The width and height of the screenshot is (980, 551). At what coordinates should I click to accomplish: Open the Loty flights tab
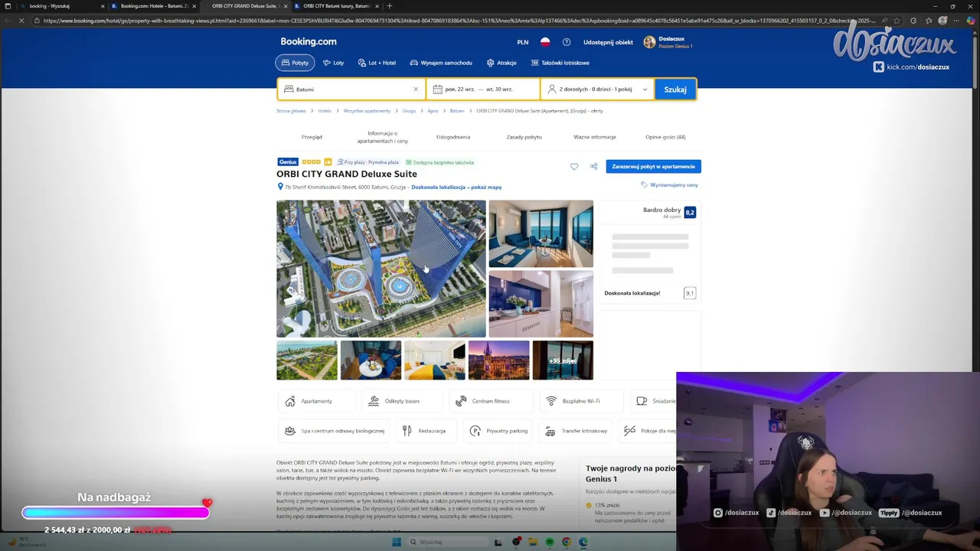[x=333, y=63]
